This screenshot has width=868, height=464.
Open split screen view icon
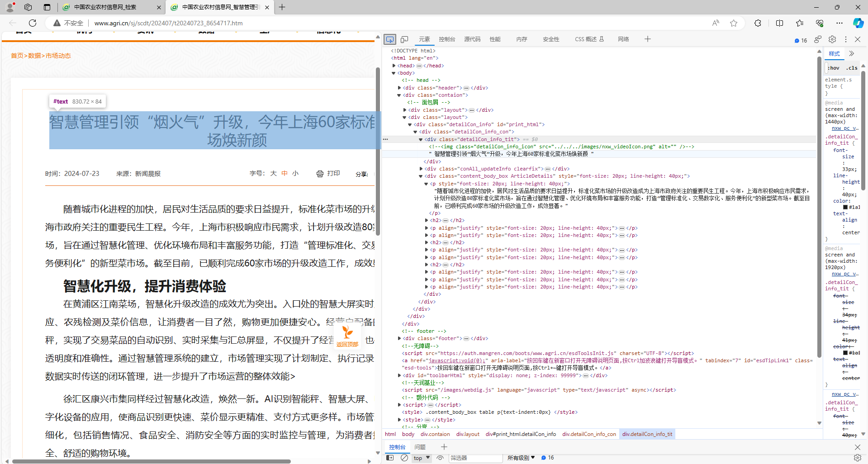[779, 23]
